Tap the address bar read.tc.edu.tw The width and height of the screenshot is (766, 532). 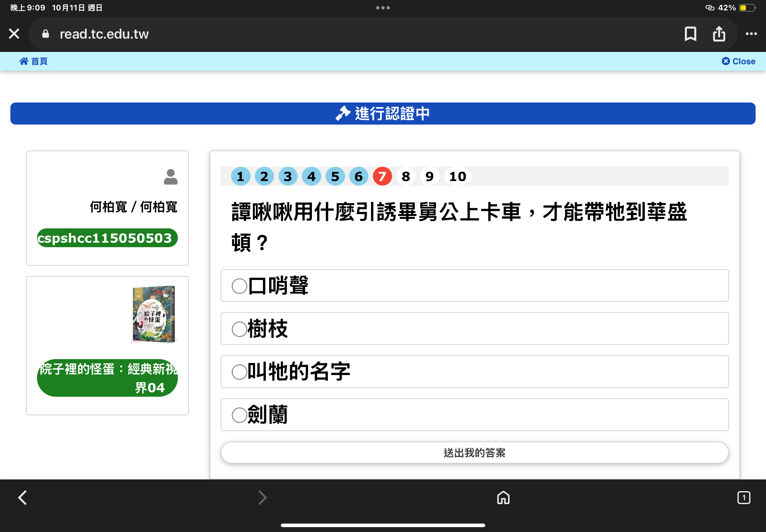coord(383,34)
